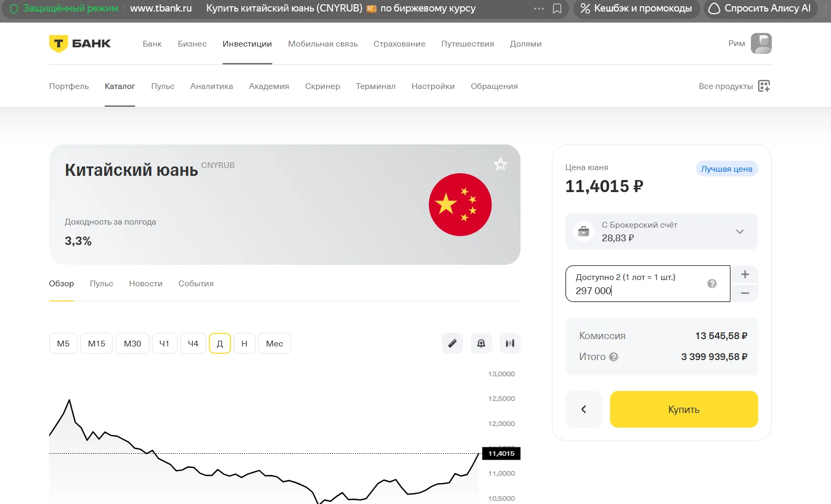
Task: Open Пульс in the investments submenu
Action: click(x=163, y=86)
